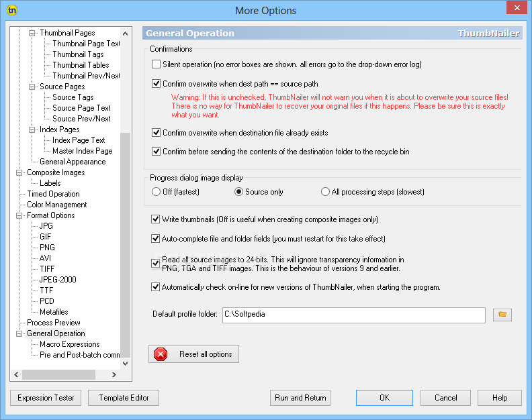Open Timed Operation settings
Viewport: 532px width, 420px height.
[53, 194]
